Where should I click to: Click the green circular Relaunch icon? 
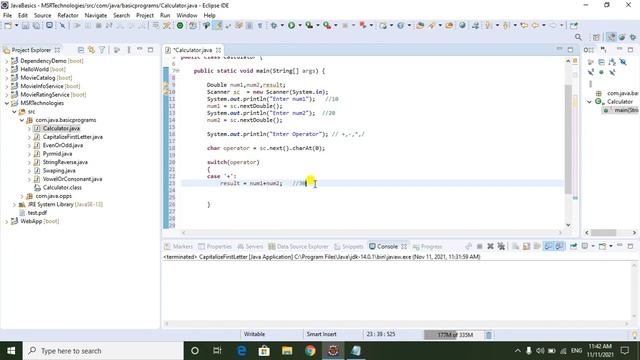[180, 25]
